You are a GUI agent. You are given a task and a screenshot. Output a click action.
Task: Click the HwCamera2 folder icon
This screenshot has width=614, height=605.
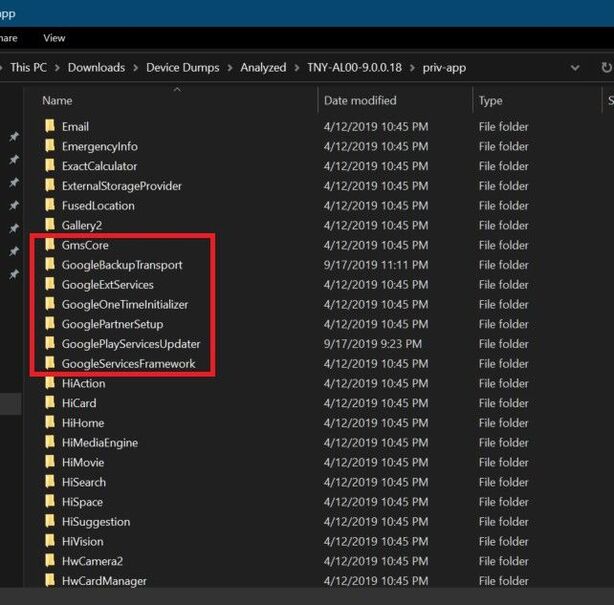coord(50,561)
